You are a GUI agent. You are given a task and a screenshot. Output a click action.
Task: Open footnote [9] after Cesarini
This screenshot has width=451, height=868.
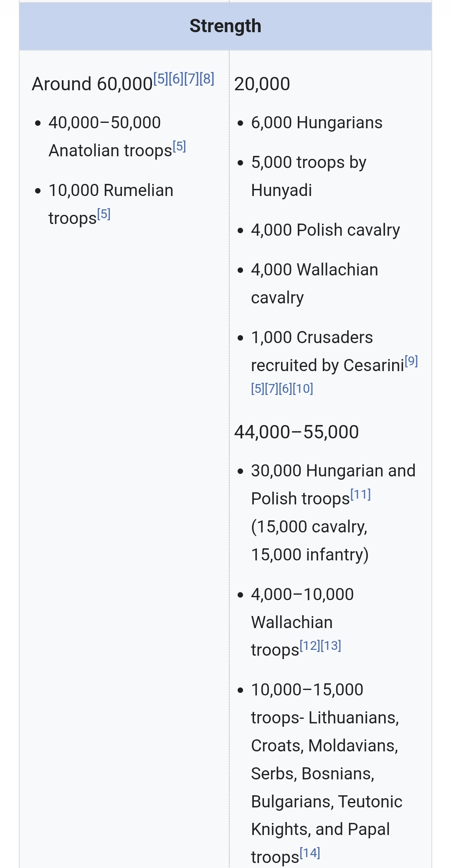(x=411, y=361)
